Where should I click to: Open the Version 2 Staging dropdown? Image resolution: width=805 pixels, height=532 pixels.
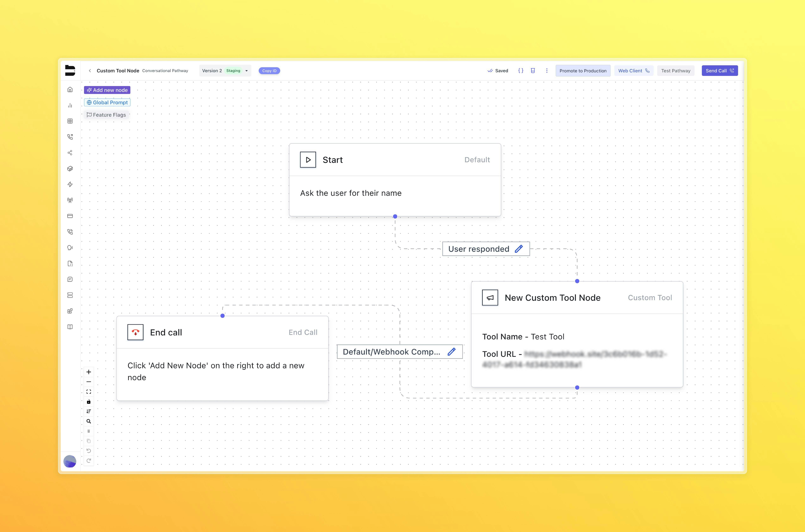(x=225, y=71)
